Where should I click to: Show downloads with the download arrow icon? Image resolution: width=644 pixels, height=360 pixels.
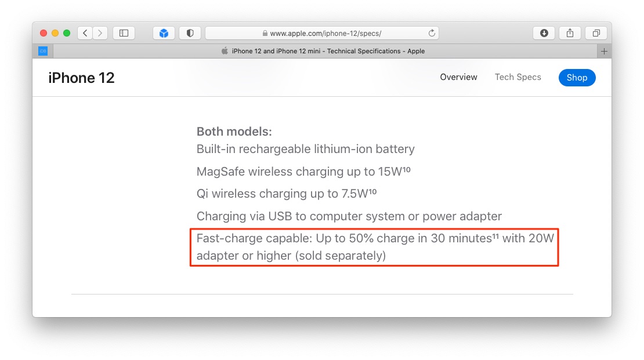544,33
